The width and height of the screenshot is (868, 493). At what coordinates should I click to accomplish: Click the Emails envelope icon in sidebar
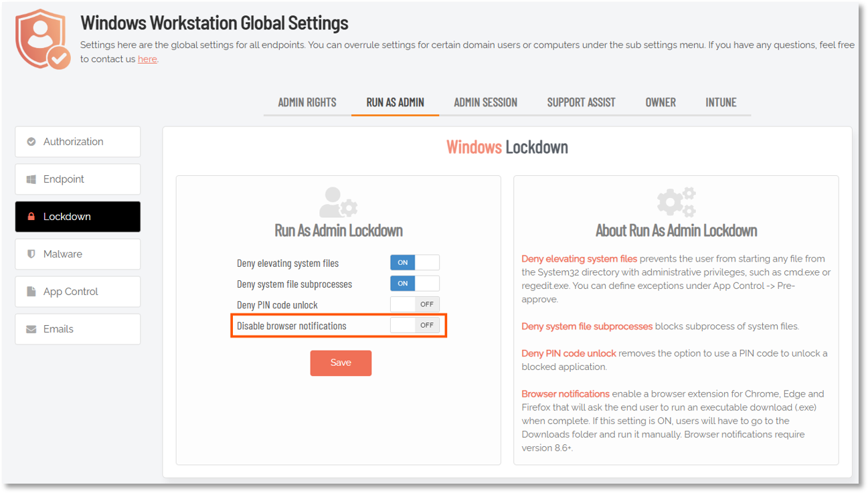pyautogui.click(x=31, y=329)
